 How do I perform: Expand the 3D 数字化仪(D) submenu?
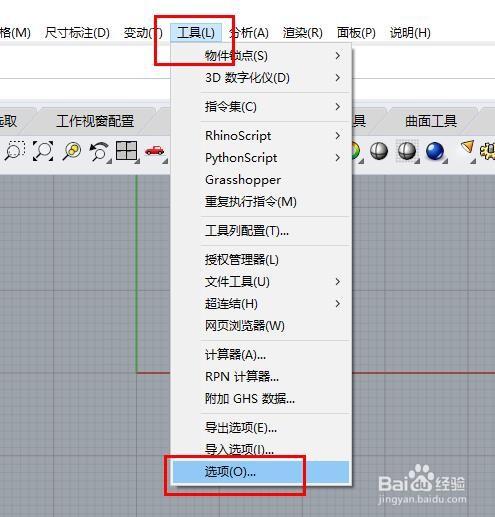point(261,78)
